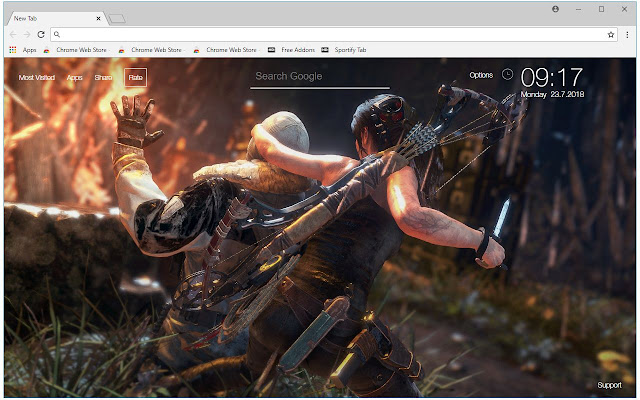Open the second Chrome Web Store bookmark
This screenshot has height=400, width=640.
151,50
